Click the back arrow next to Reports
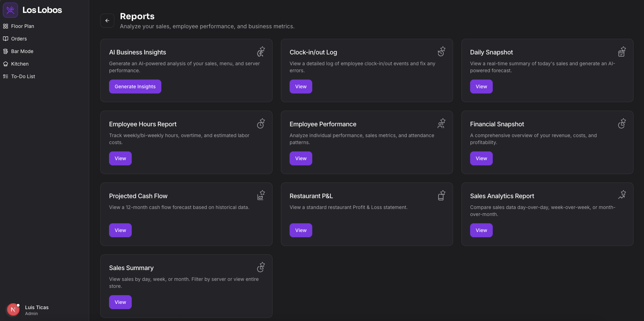Viewport: 644px width, 321px height. [107, 21]
